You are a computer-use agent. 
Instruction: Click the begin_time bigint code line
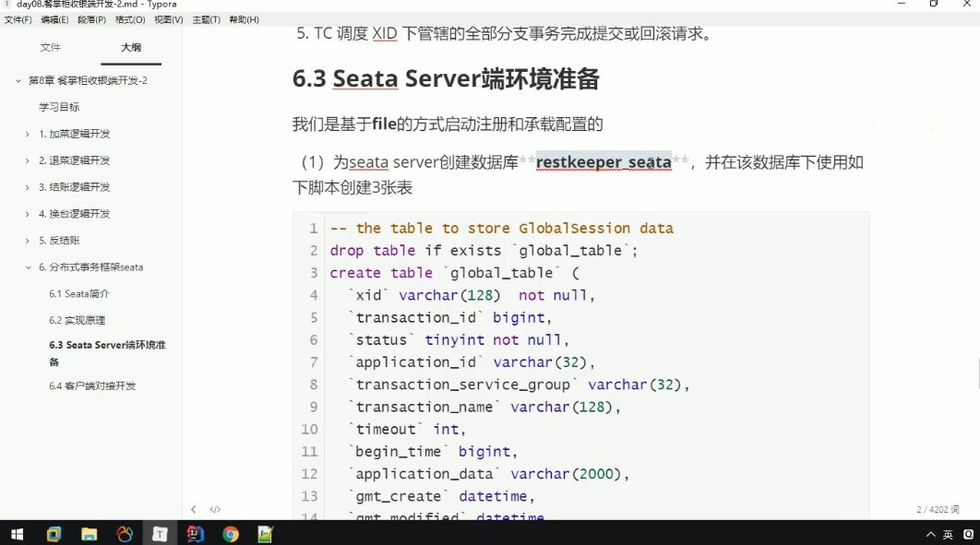[x=433, y=452]
